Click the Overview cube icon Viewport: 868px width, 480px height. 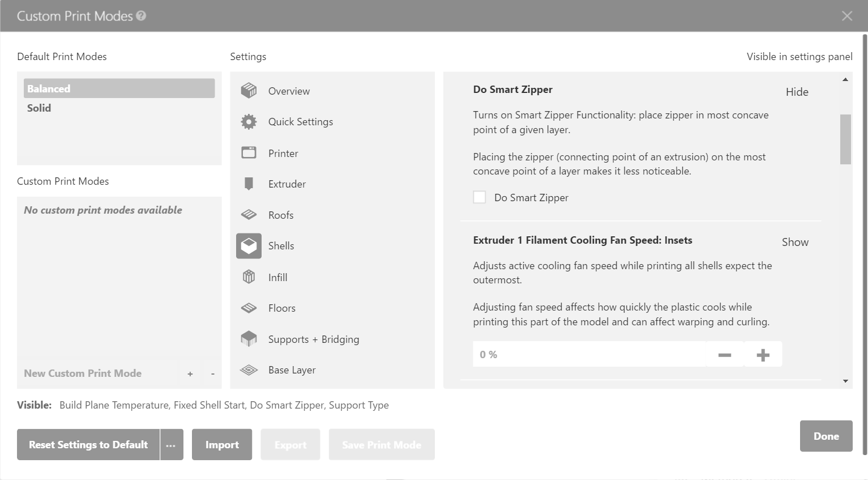coord(249,91)
